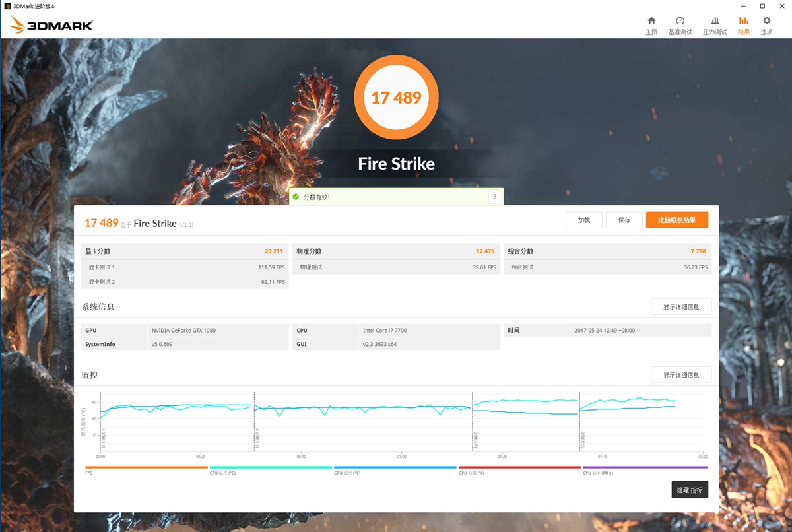This screenshot has width=792, height=532.
Task: Toggle the CPU 温度 legend item
Action: click(271, 470)
